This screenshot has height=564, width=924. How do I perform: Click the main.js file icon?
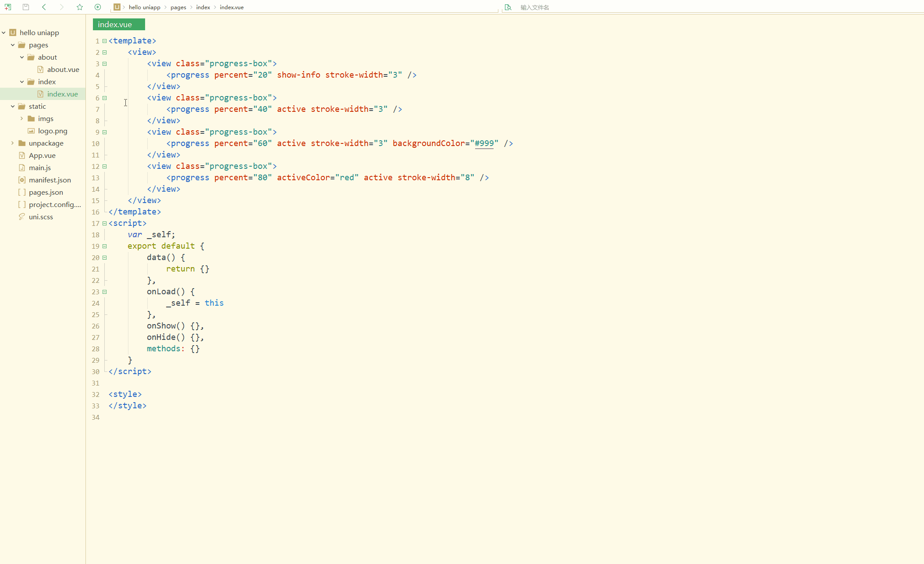[22, 168]
